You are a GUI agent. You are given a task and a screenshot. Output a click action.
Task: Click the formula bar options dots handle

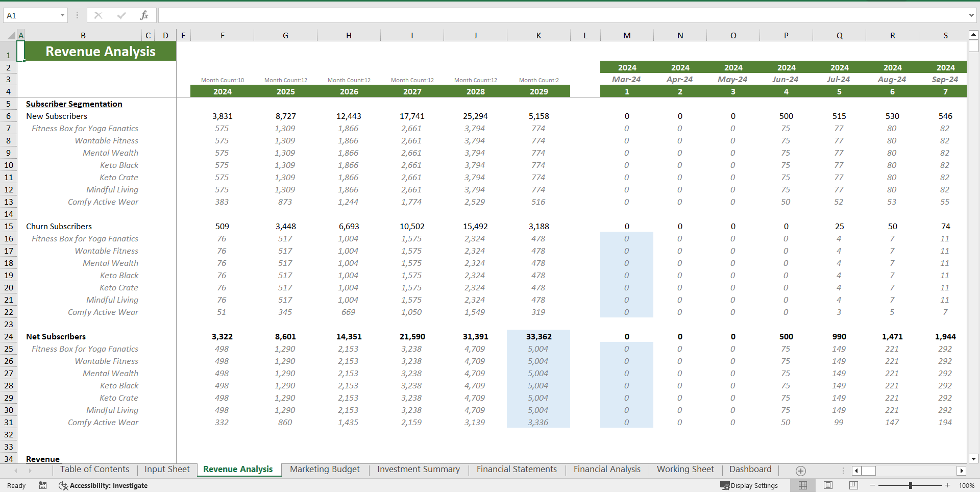77,15
